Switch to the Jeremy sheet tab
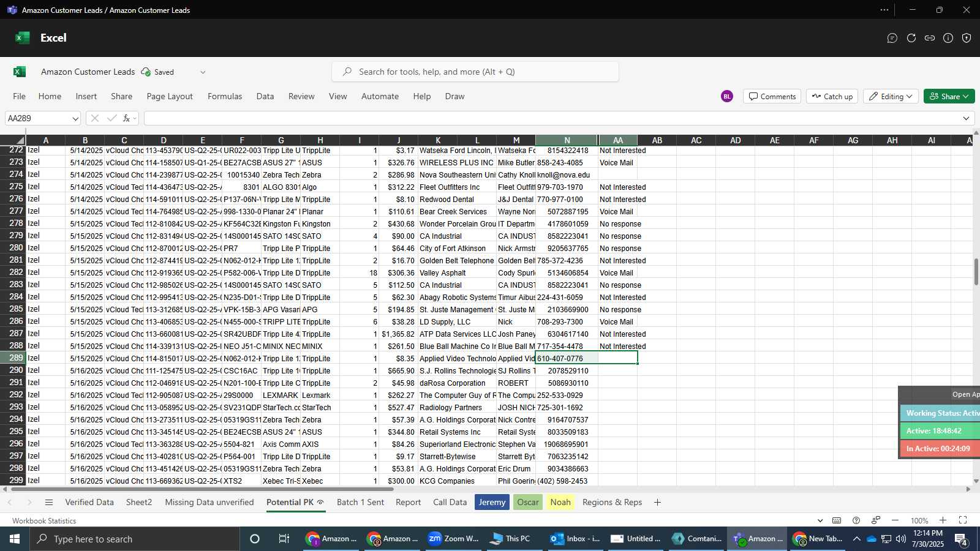 click(x=492, y=503)
